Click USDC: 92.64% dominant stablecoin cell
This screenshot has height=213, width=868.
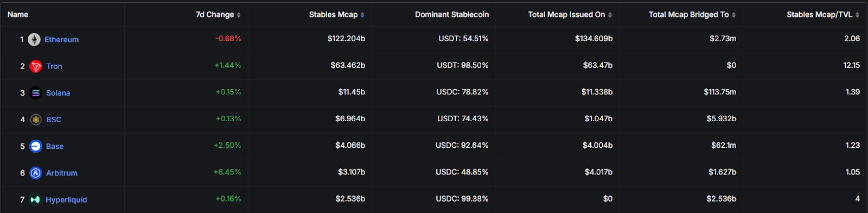(462, 145)
